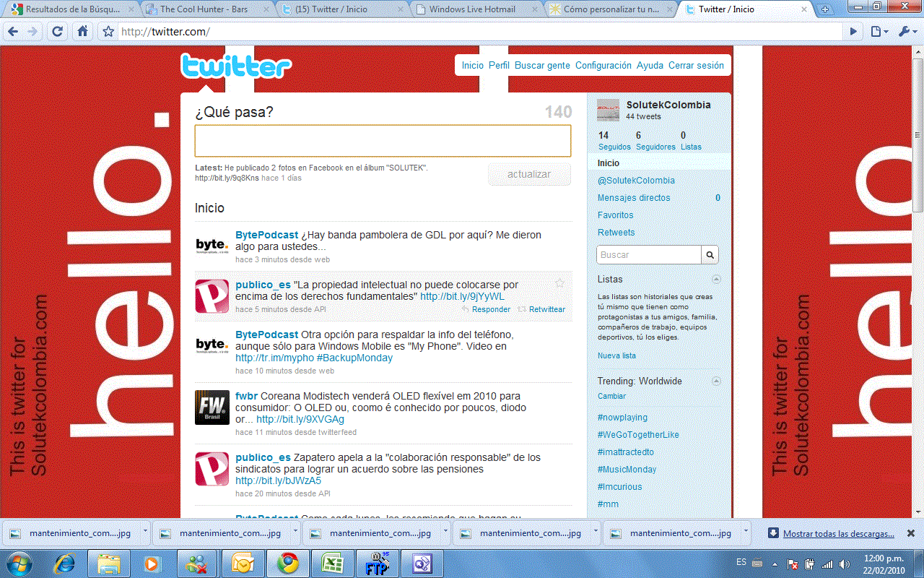
Task: Open #MusicMonday trending topic
Action: [627, 470]
